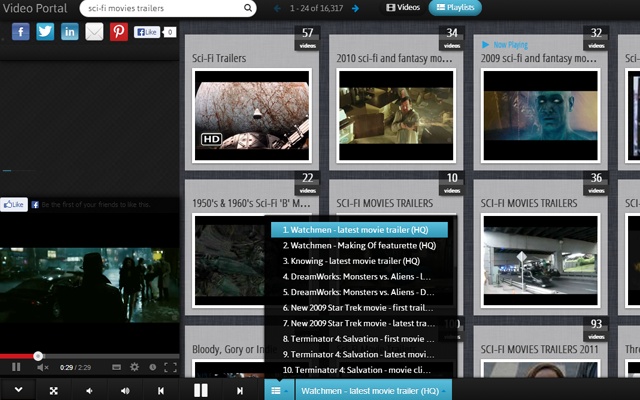This screenshot has width=640, height=400.
Task: Select item 5 Monsters vs. Aliens entry
Action: (359, 292)
